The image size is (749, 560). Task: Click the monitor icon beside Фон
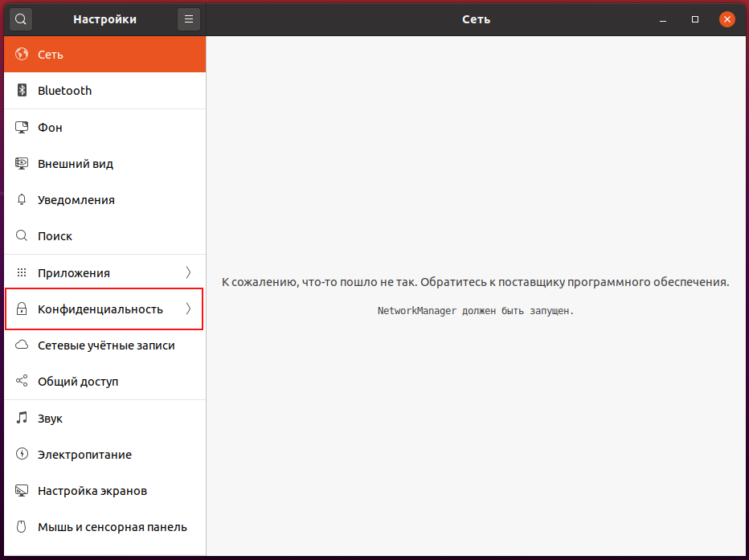click(x=22, y=127)
